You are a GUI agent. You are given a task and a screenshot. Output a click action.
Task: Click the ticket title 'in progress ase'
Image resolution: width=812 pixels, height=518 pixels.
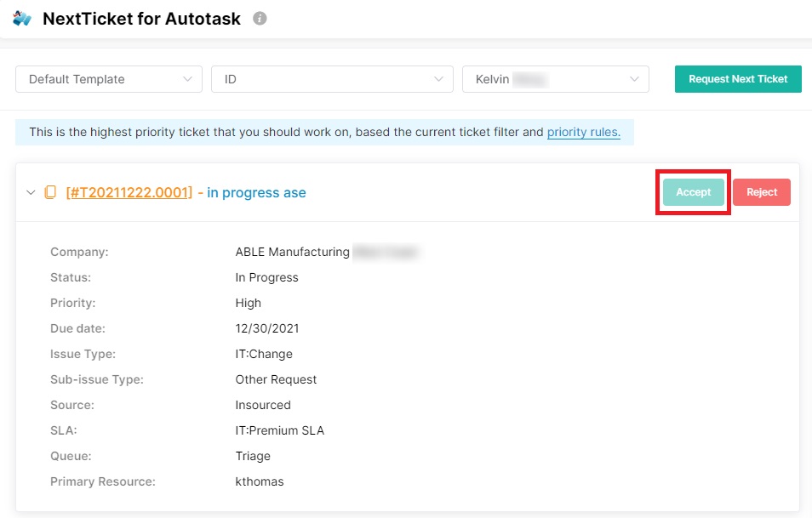(x=256, y=192)
